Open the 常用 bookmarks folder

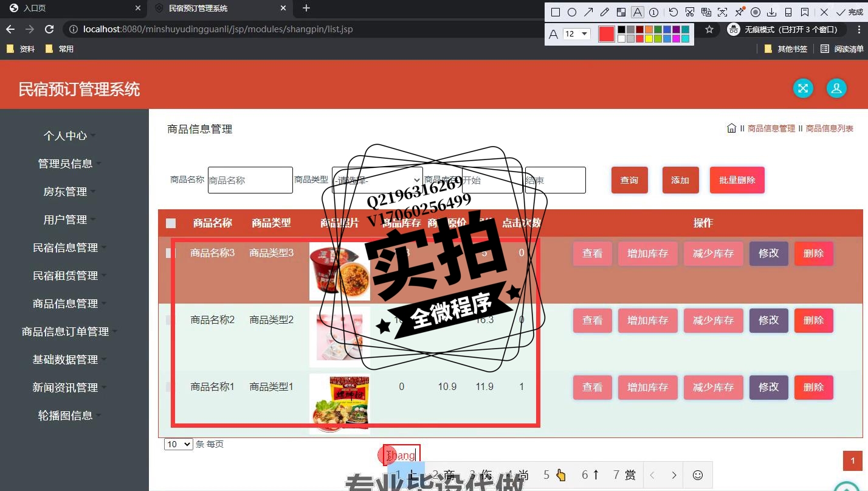(60, 49)
